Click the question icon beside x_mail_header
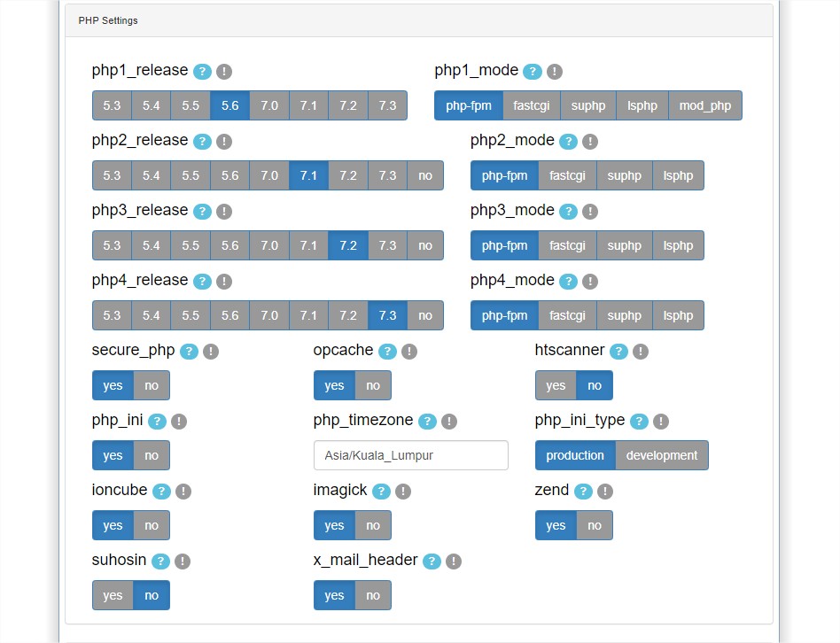Screen dimensions: 840x643 tap(432, 562)
